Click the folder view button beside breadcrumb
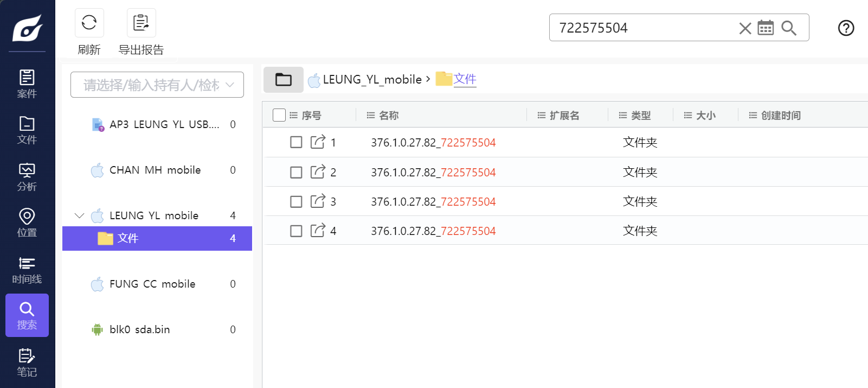The image size is (868, 388). tap(283, 80)
